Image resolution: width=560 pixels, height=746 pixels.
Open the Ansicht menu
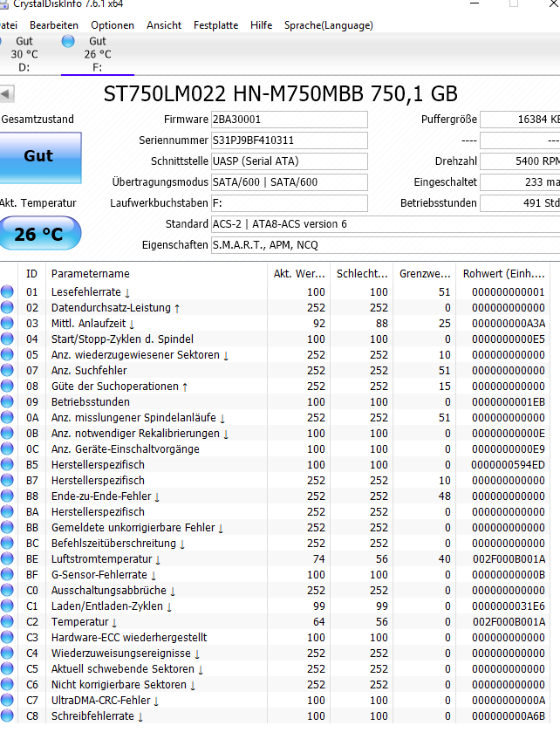(x=164, y=25)
